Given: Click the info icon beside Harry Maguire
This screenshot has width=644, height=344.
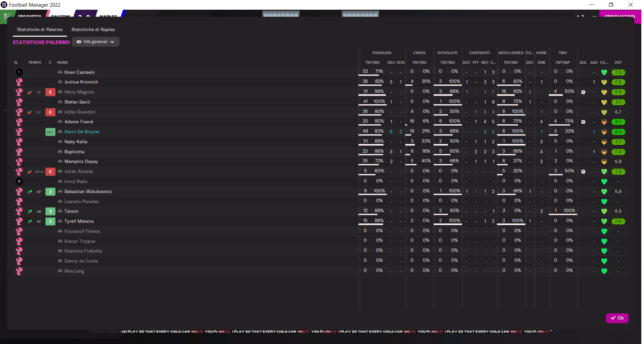Looking at the screenshot, I should point(60,92).
